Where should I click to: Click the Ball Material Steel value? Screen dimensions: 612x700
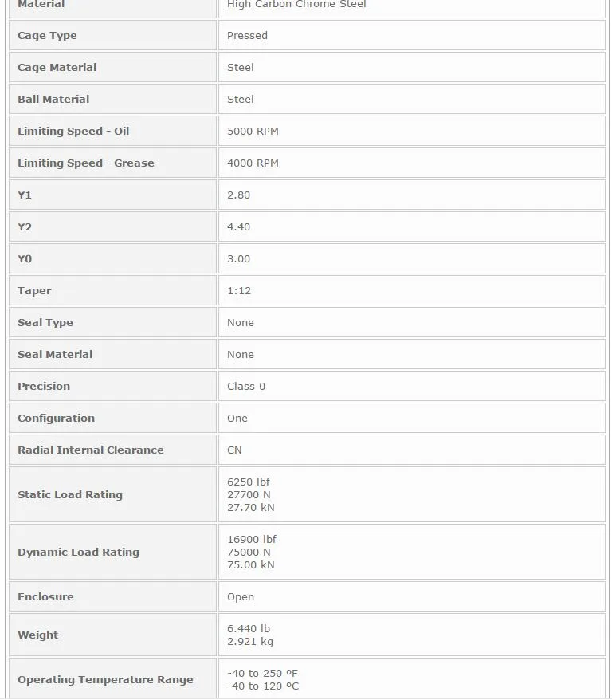(241, 99)
